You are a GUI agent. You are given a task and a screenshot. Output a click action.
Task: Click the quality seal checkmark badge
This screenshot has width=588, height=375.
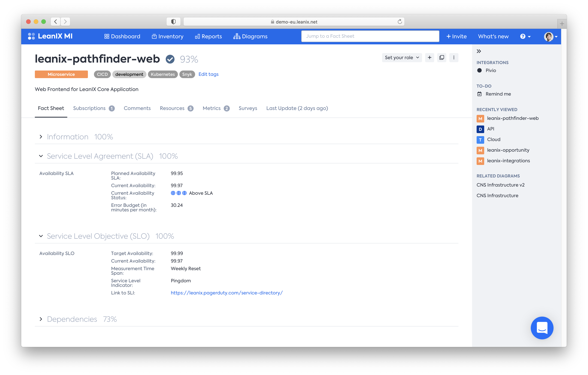[170, 59]
